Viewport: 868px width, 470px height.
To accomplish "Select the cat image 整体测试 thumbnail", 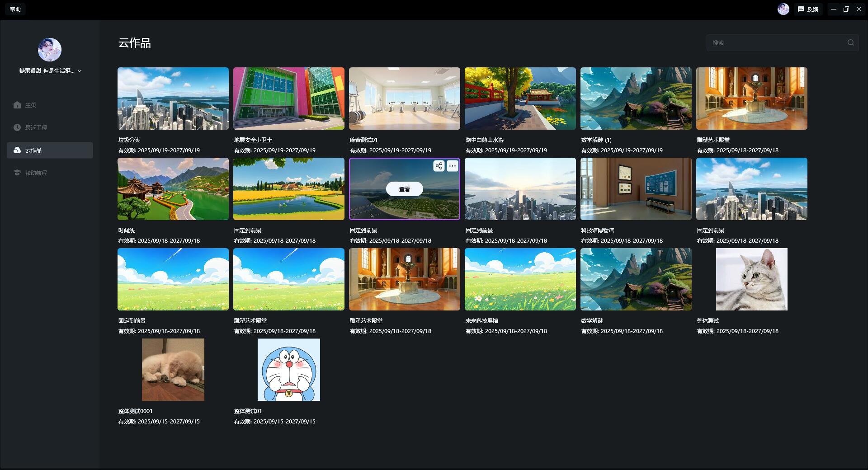I will [751, 279].
